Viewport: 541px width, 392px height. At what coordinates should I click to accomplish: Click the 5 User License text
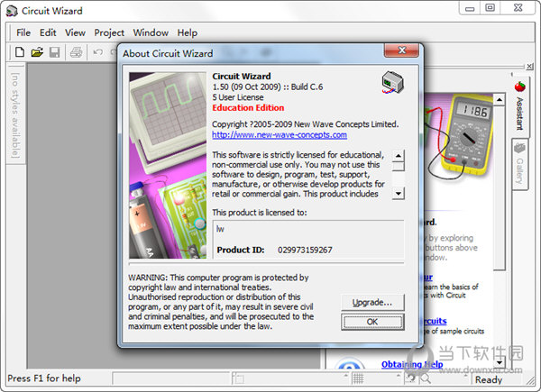tap(238, 97)
